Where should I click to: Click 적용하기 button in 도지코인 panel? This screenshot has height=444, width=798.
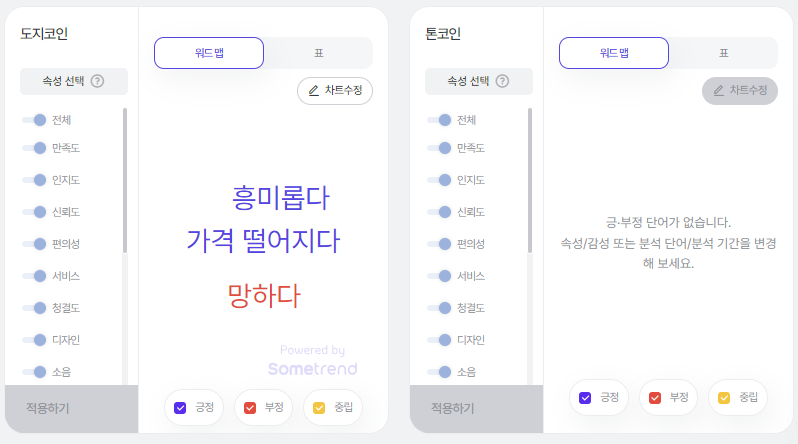click(x=72, y=408)
